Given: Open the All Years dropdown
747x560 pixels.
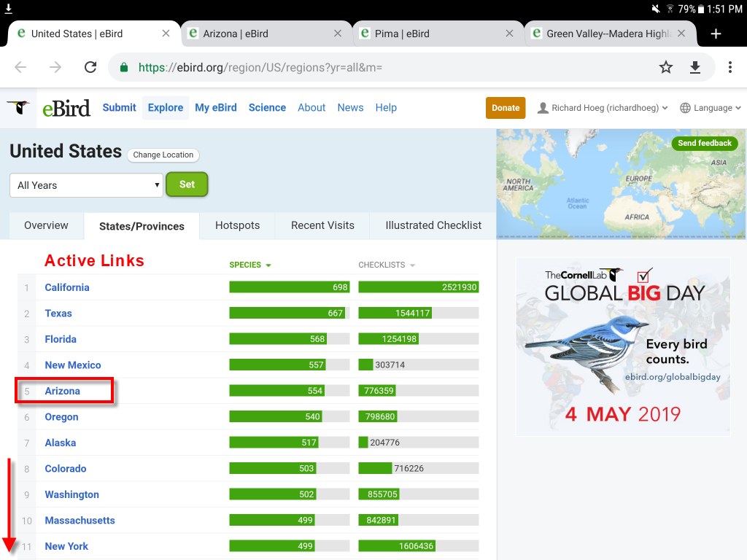Looking at the screenshot, I should pos(86,185).
